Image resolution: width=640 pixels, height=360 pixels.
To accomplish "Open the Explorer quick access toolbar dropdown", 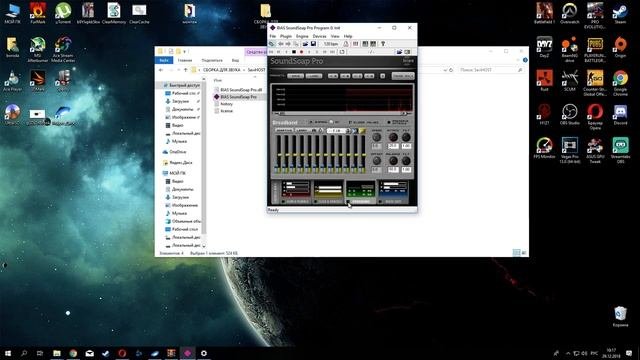I will (x=184, y=51).
